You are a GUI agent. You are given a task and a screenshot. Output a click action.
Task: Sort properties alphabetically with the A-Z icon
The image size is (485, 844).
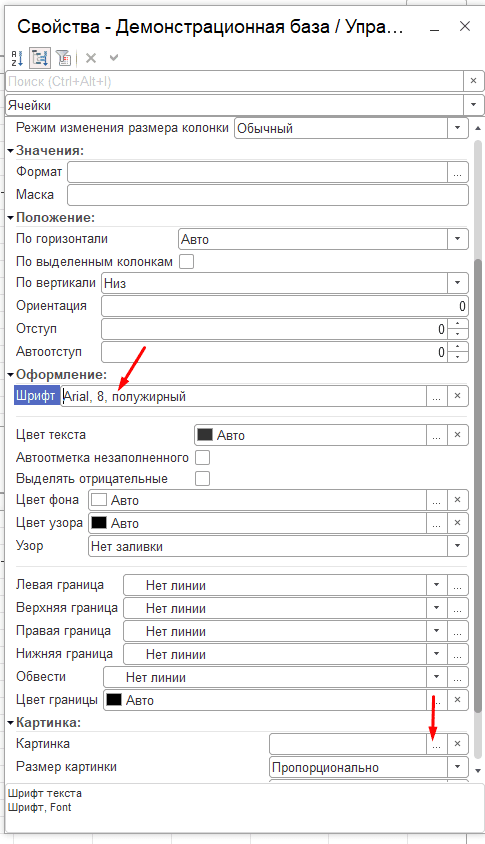click(x=17, y=58)
